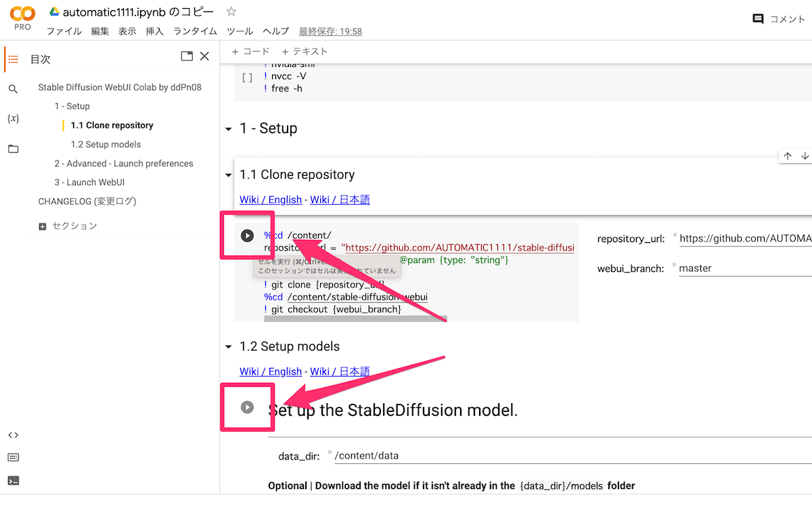The height and width of the screenshot is (510, 812).
Task: Open the search panel in left sidebar
Action: [13, 89]
